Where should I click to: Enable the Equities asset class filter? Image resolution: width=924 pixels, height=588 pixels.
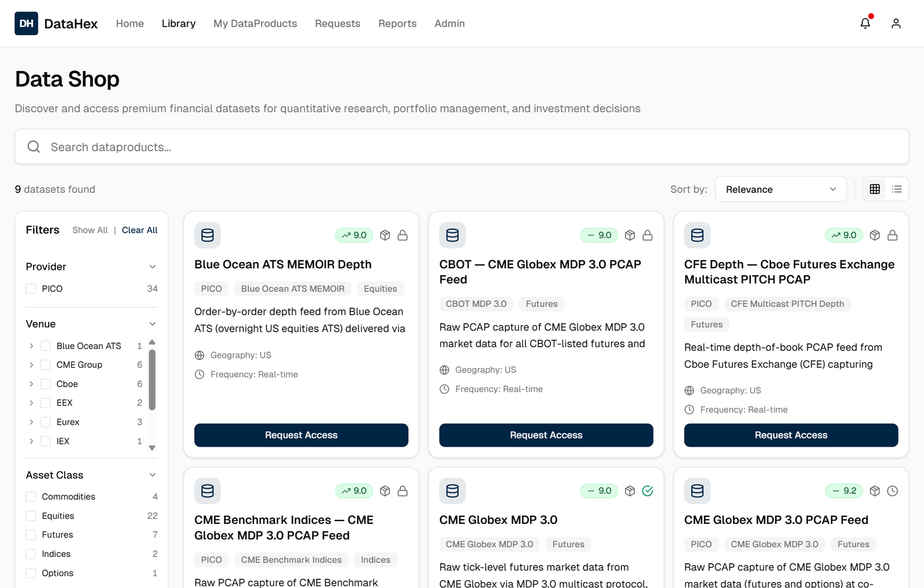(31, 516)
